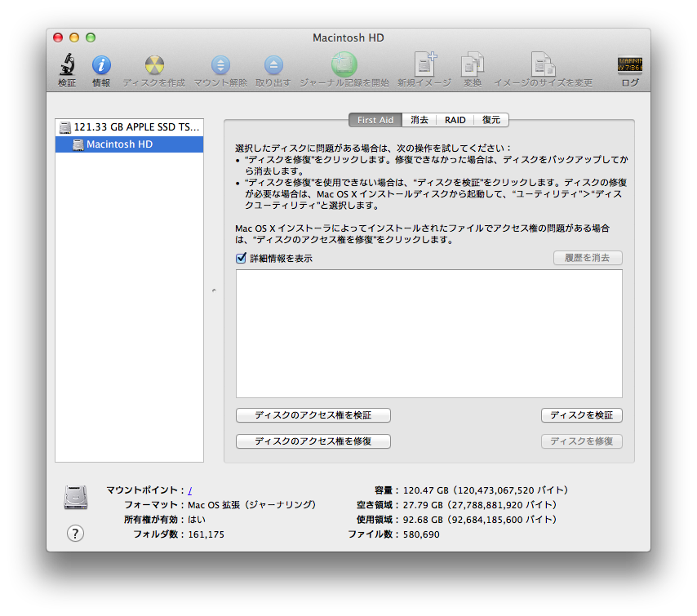
Task: Click the 所有権が有効 value はい
Action: [197, 520]
